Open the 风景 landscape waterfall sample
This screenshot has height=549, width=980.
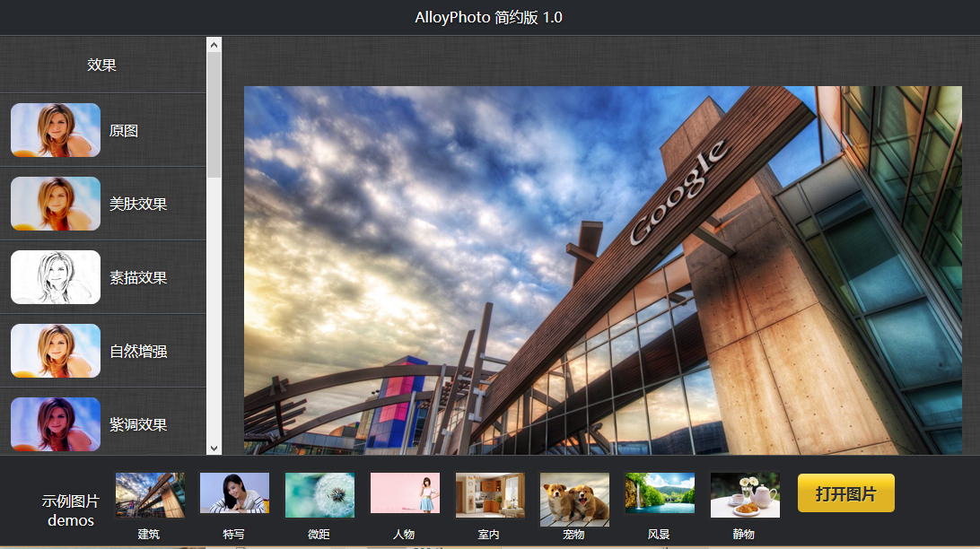660,493
